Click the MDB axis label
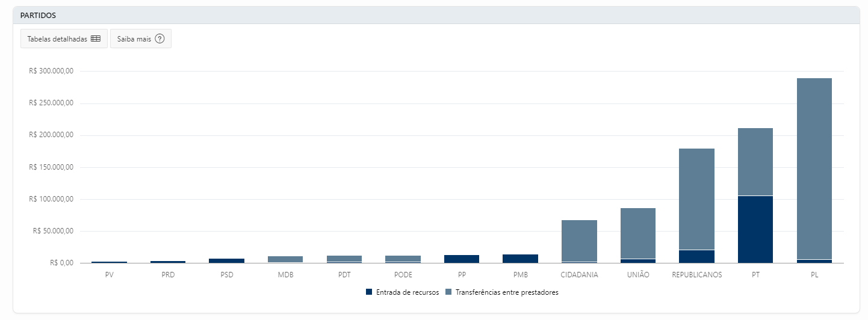 [x=285, y=275]
